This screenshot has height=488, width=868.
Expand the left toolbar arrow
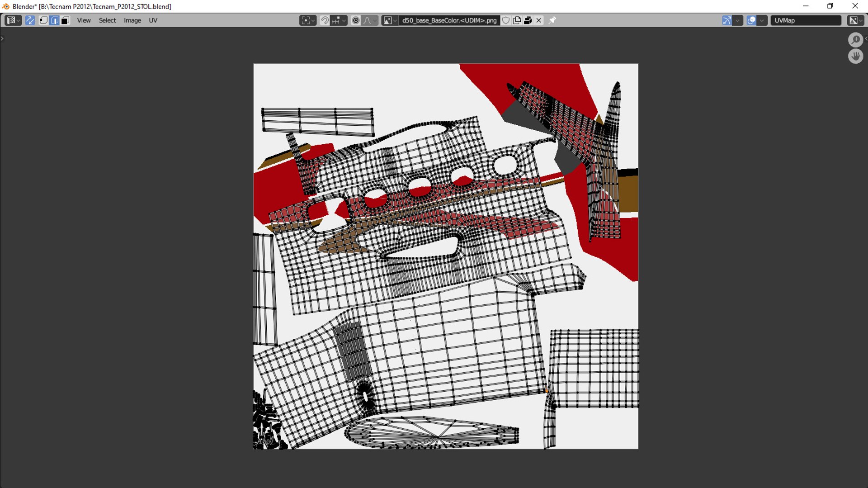pos(2,38)
